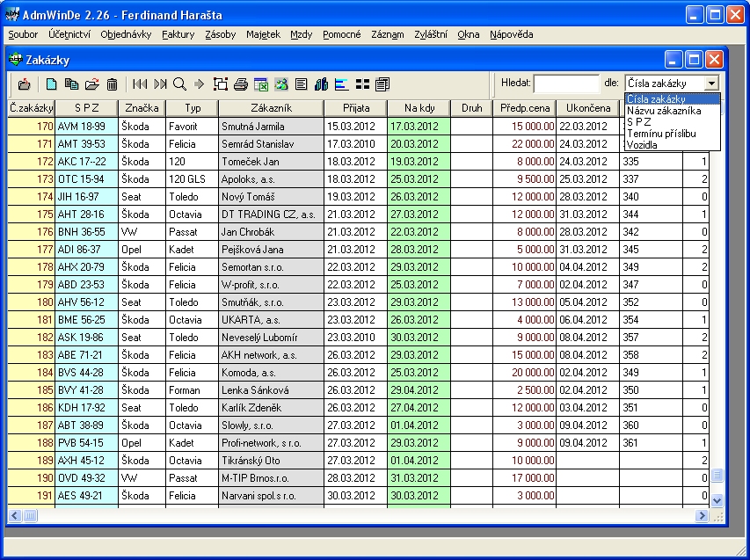The image size is (750, 560).
Task: Click the magnifying glass search icon
Action: pyautogui.click(x=179, y=84)
